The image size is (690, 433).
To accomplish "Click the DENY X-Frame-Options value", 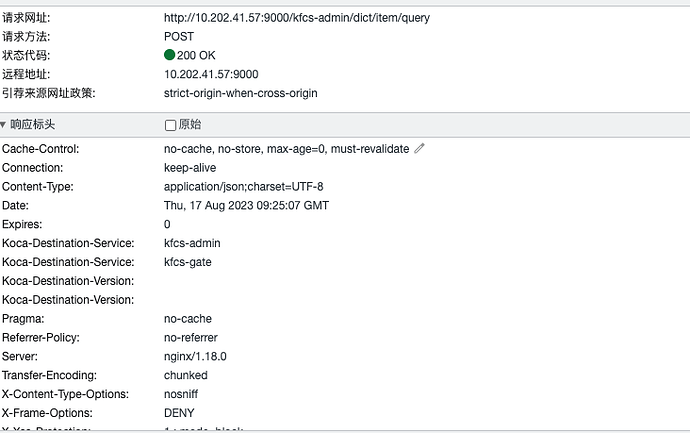I will (179, 413).
